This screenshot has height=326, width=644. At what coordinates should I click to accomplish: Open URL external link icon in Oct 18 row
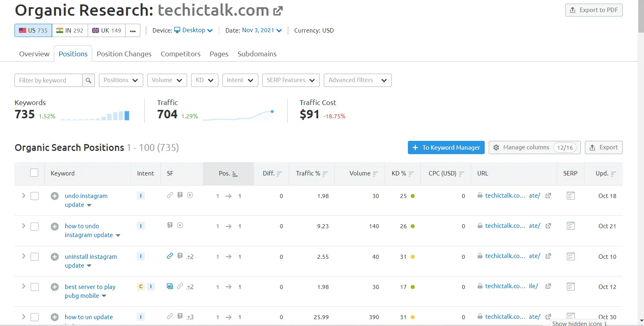click(548, 196)
